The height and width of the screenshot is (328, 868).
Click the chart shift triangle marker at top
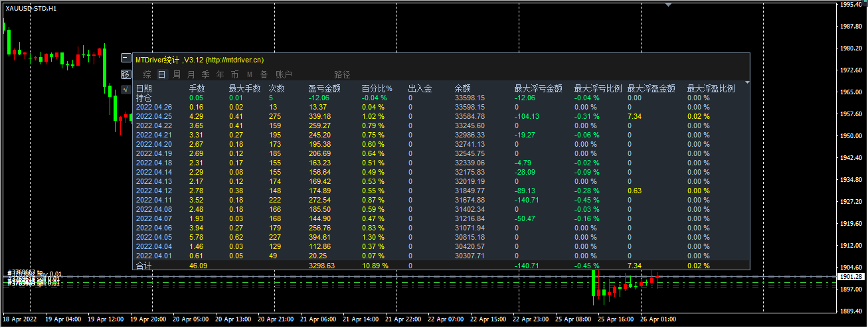[x=669, y=4]
